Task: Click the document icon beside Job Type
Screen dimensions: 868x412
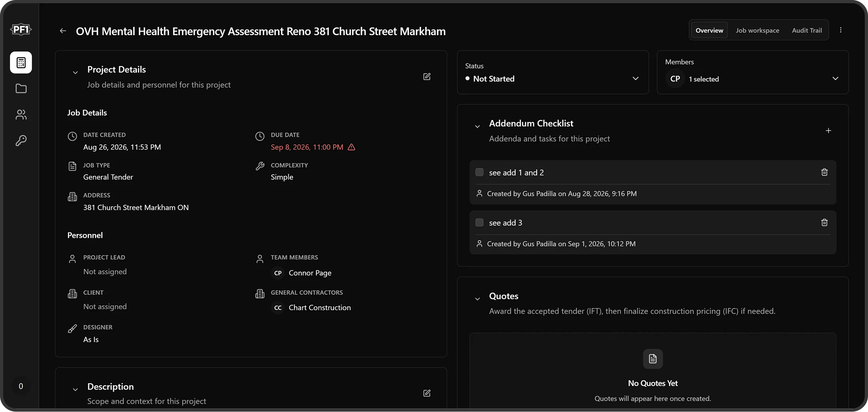Action: point(72,166)
